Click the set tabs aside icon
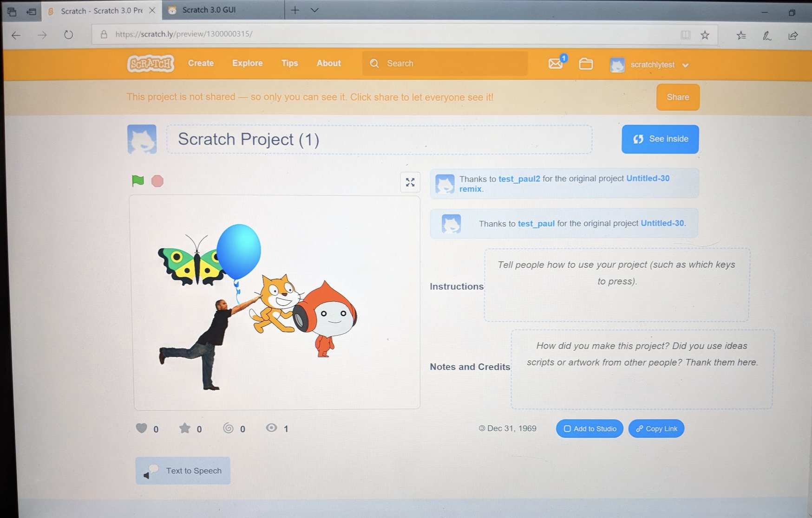812x518 pixels. (x=31, y=11)
